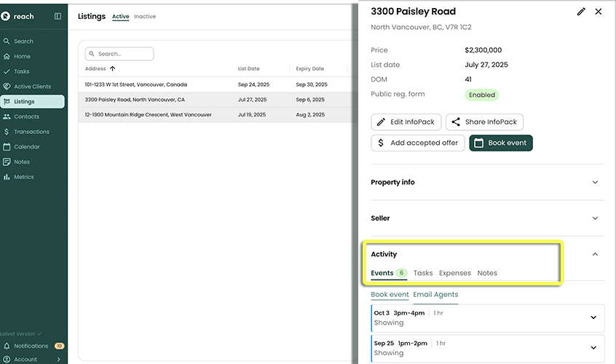Click the Enabled public reg. form badge

tap(481, 95)
